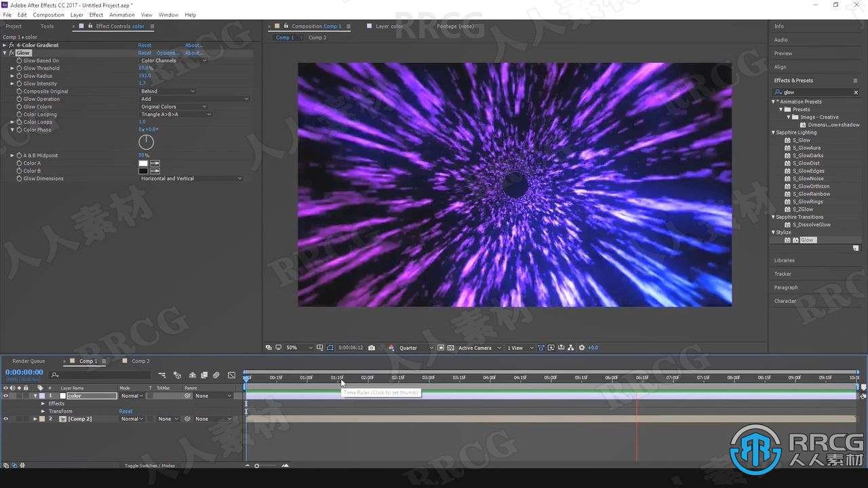This screenshot has height=488, width=868.
Task: Open the Timeline button in viewer footer
Action: click(x=561, y=348)
